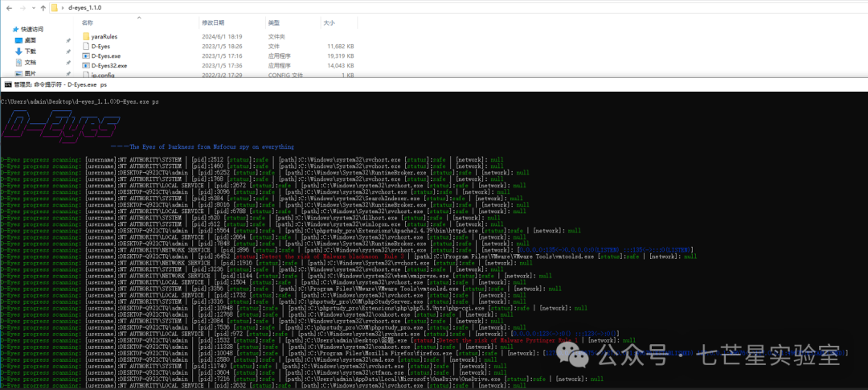Click the command line D-Eyes.exe ps
Viewport: 868px width, 390px height.
tap(139, 102)
